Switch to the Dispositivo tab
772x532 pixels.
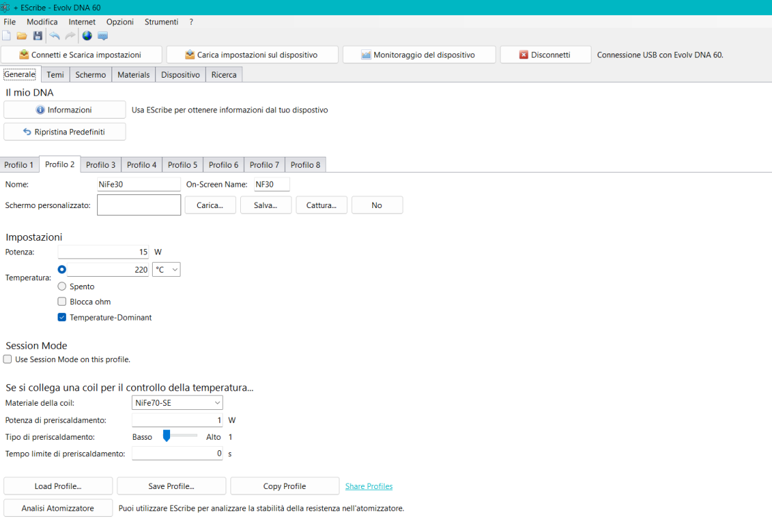[181, 75]
